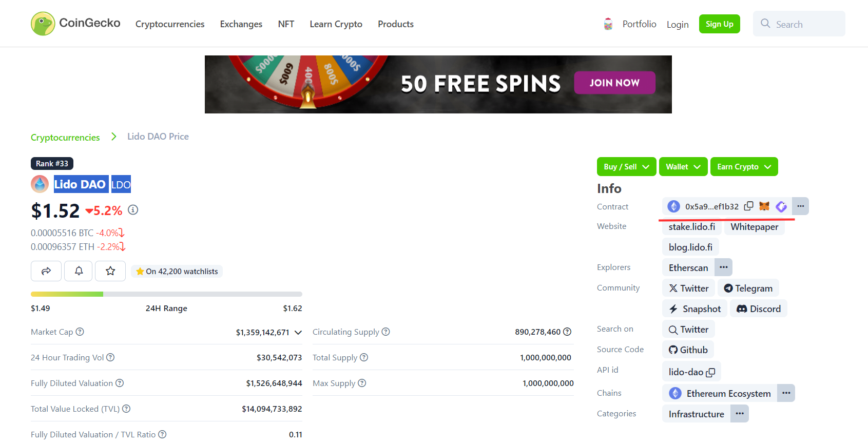Viewport: 868px width, 443px height.
Task: Open the CoinGecko home logo
Action: tap(75, 23)
